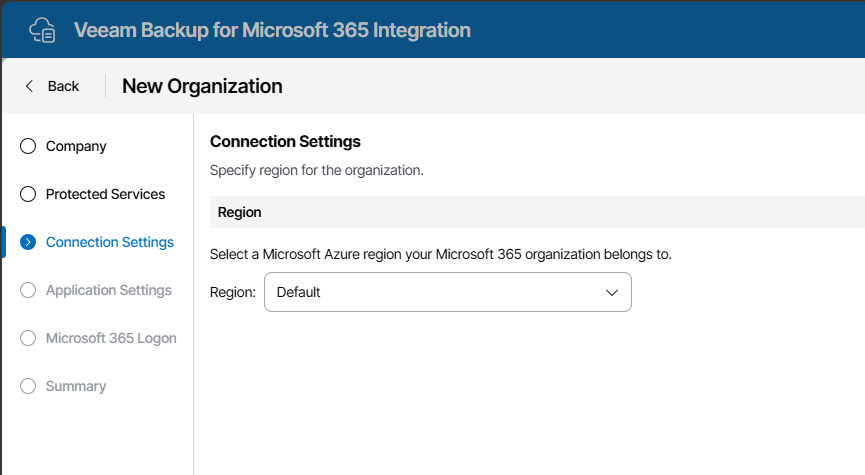The width and height of the screenshot is (865, 475).
Task: Click 'Specify region for the organization.' text
Action: 317,170
